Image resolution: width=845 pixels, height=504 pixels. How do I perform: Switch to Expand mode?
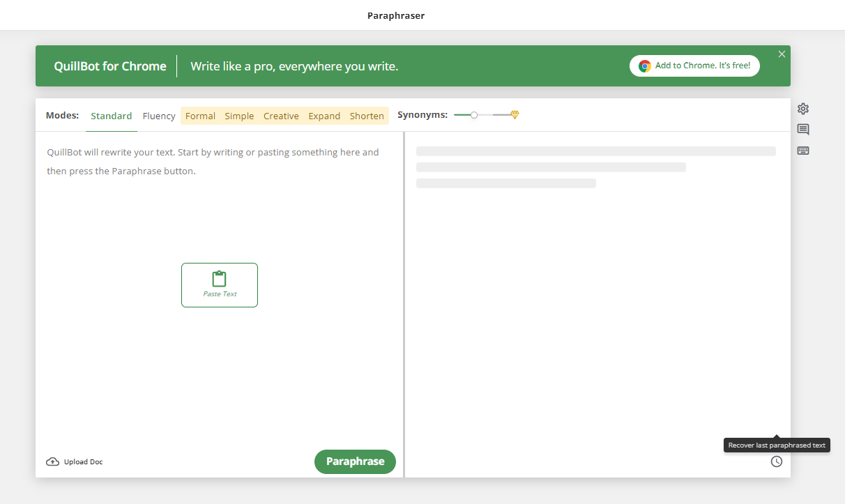(x=324, y=116)
